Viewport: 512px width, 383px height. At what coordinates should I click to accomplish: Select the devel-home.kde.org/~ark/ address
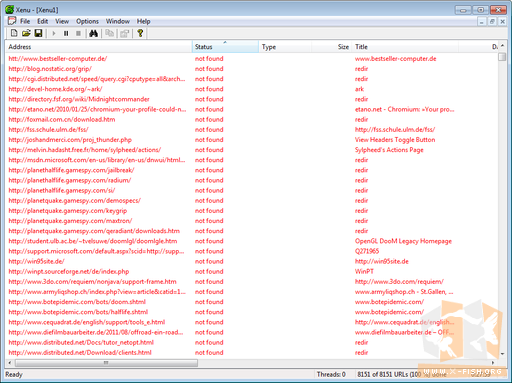(x=55, y=89)
